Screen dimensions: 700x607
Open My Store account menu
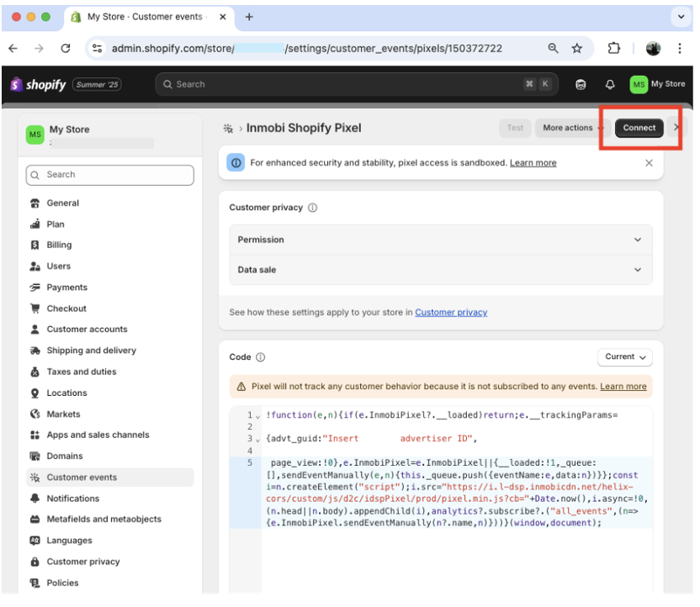coord(657,84)
